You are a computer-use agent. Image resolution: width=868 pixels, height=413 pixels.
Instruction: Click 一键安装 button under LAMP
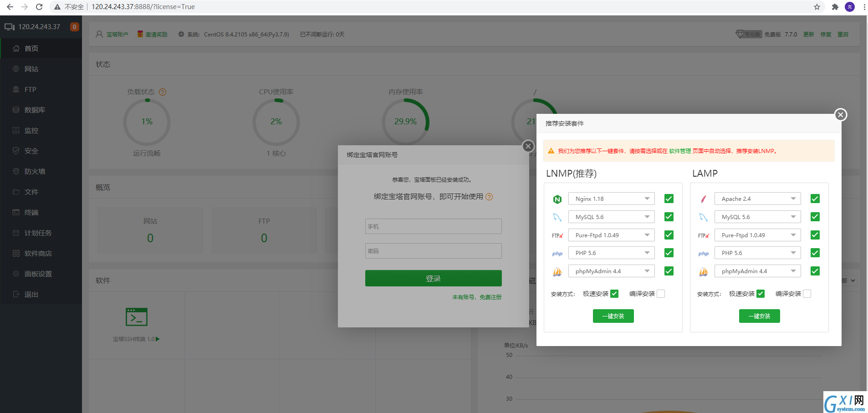pyautogui.click(x=759, y=316)
